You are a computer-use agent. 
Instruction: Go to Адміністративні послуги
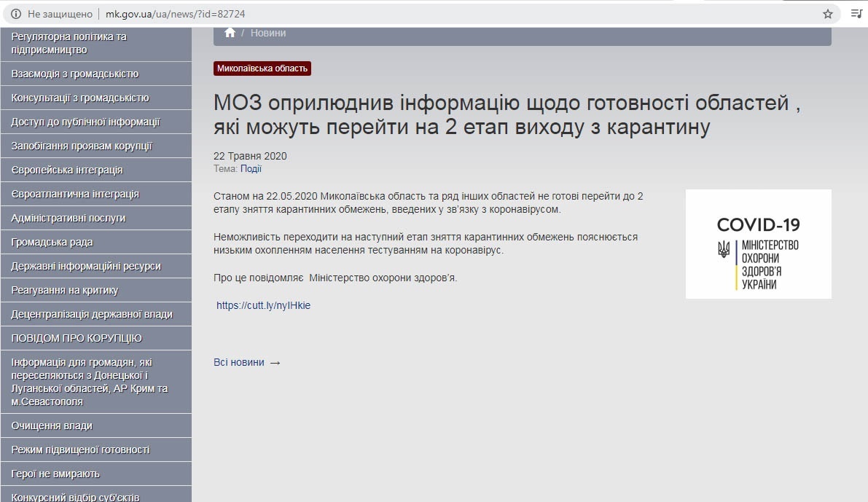tap(96, 218)
